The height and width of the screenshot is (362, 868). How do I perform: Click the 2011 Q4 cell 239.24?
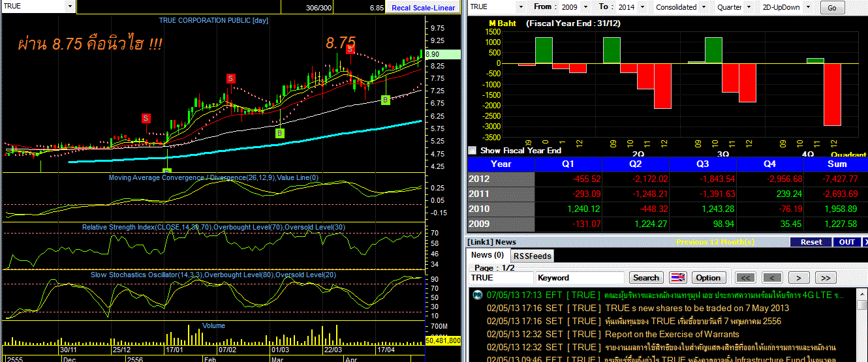point(769,194)
